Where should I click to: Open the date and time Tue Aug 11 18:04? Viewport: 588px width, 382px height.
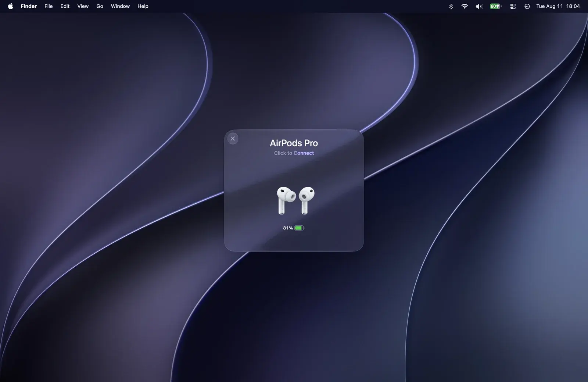[x=558, y=6]
